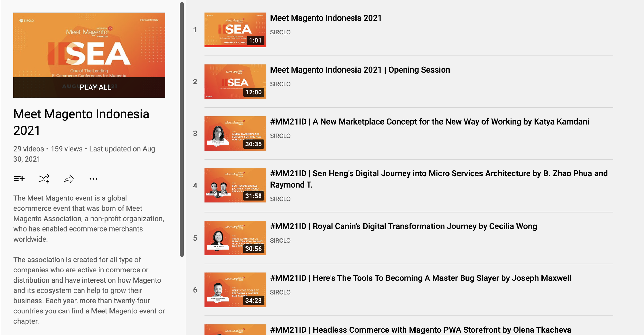Save the playlist using the add icon
The image size is (644, 335).
point(19,178)
